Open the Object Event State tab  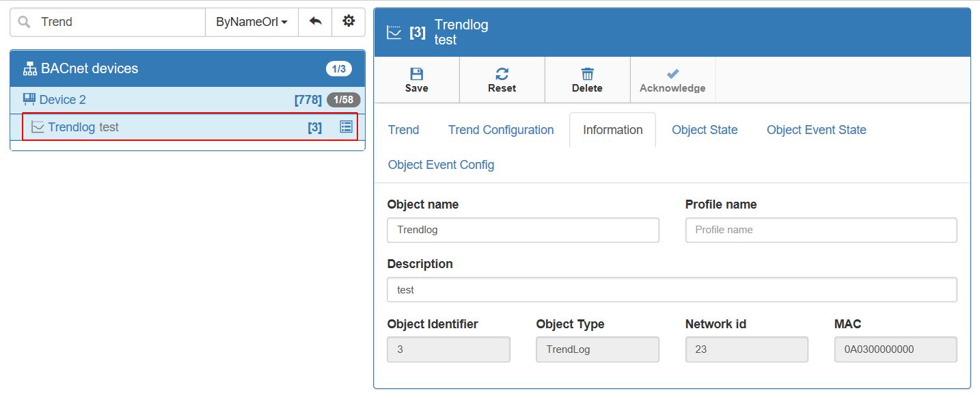[816, 130]
